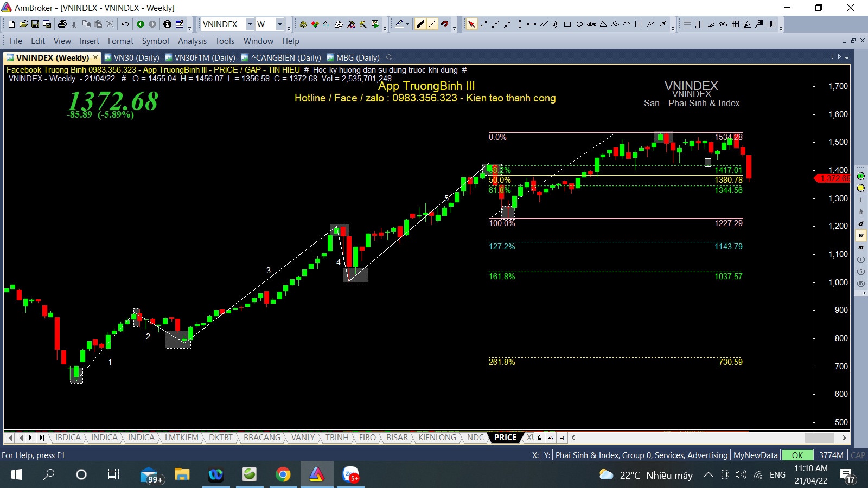Switch to the MBG (Daily) chart tab

coord(353,57)
